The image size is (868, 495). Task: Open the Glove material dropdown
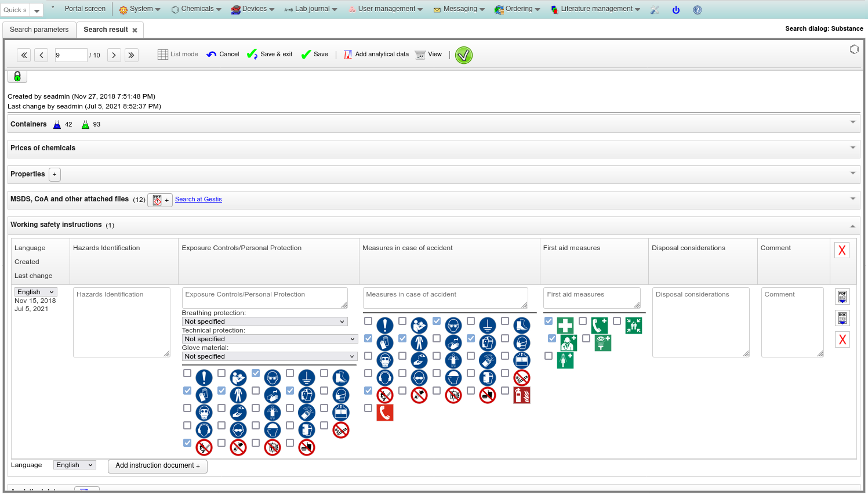click(270, 356)
